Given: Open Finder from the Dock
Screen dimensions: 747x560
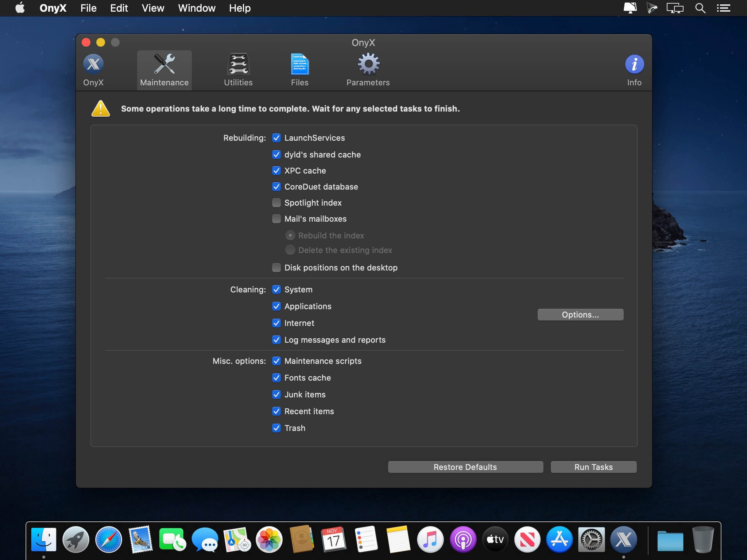Looking at the screenshot, I should [x=44, y=539].
